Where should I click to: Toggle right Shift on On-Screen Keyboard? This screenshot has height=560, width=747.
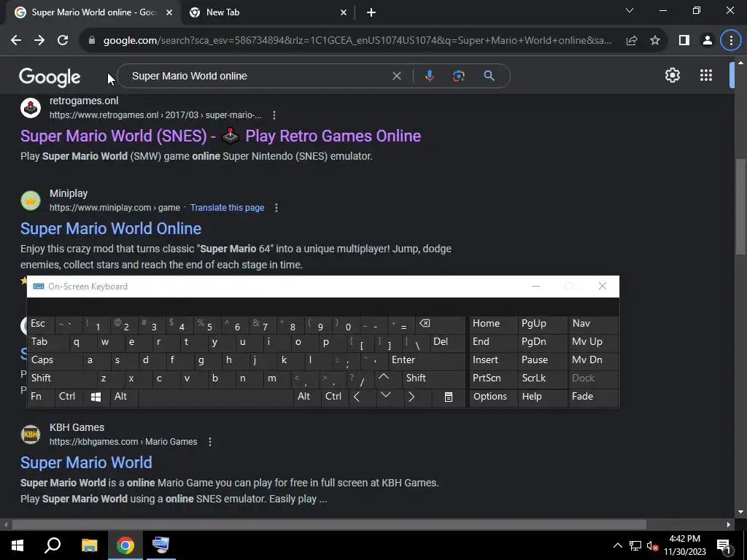pyautogui.click(x=433, y=378)
